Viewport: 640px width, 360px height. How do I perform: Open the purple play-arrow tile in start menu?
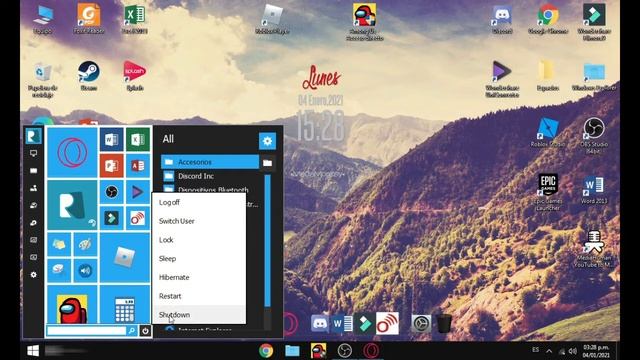click(138, 192)
